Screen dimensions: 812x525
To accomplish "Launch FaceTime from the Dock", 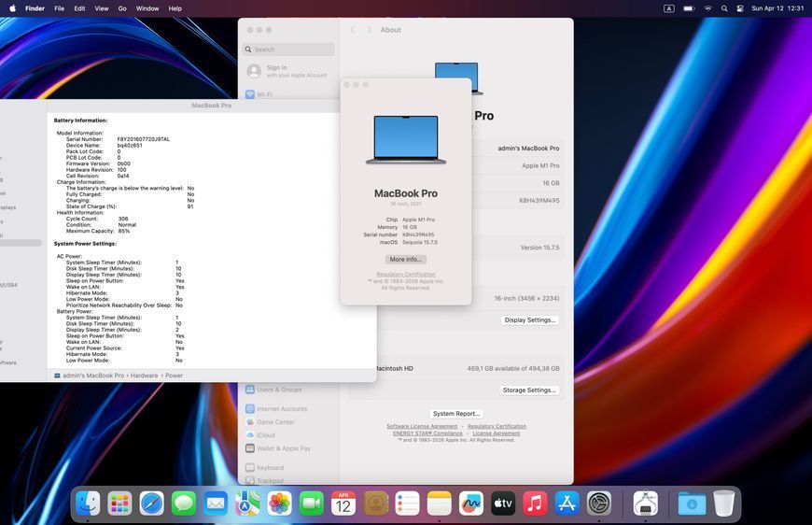I will pos(311,504).
